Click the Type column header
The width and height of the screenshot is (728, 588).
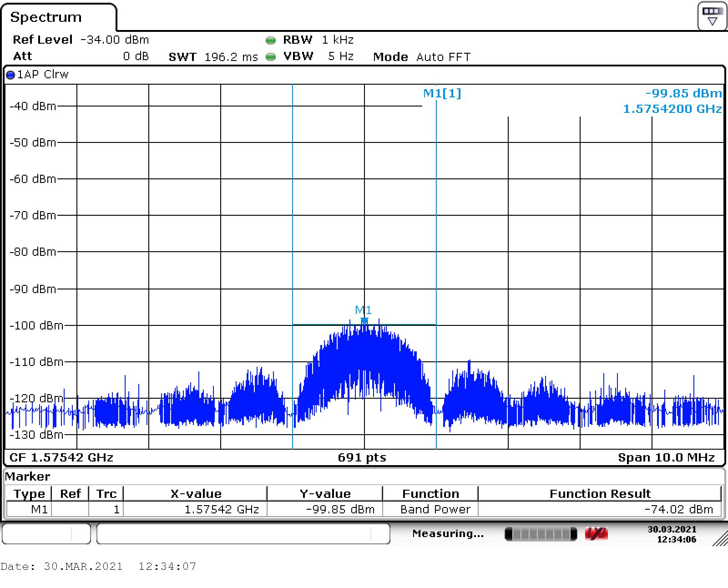(x=29, y=494)
